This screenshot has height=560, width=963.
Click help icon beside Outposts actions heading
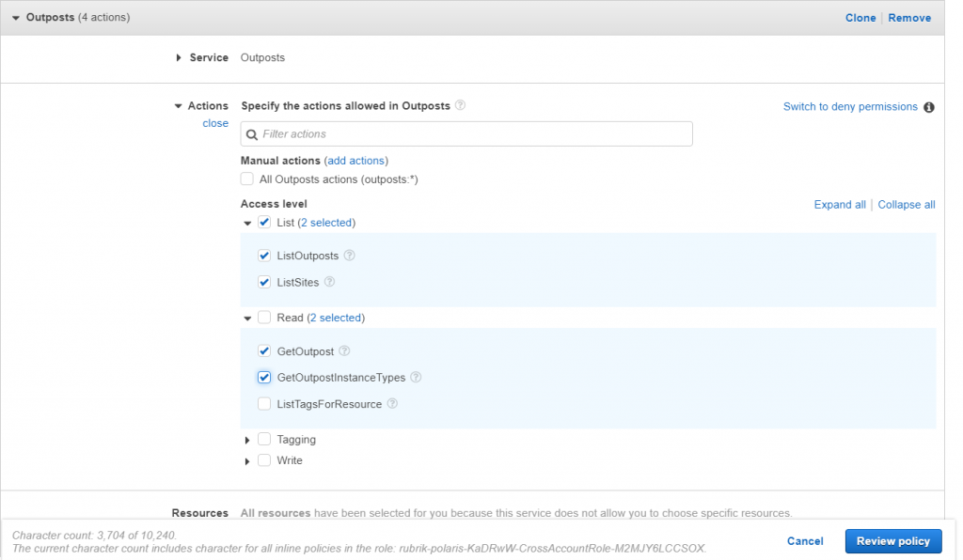(460, 105)
